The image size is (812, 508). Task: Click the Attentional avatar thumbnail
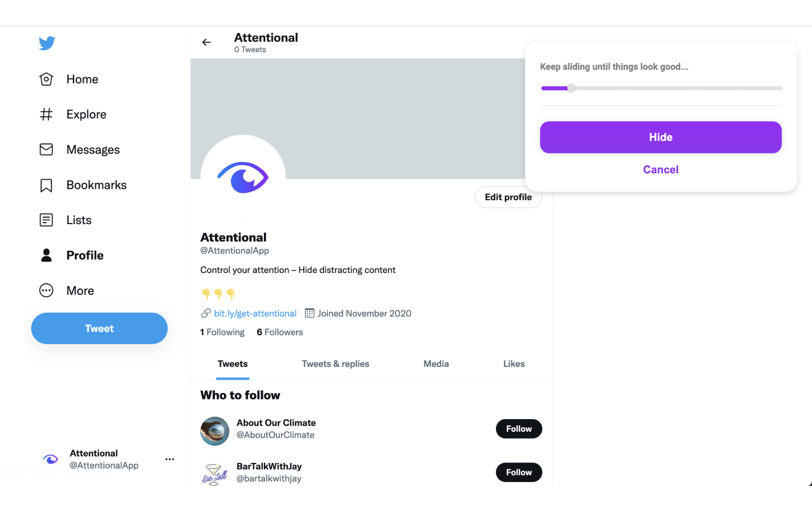[50, 459]
